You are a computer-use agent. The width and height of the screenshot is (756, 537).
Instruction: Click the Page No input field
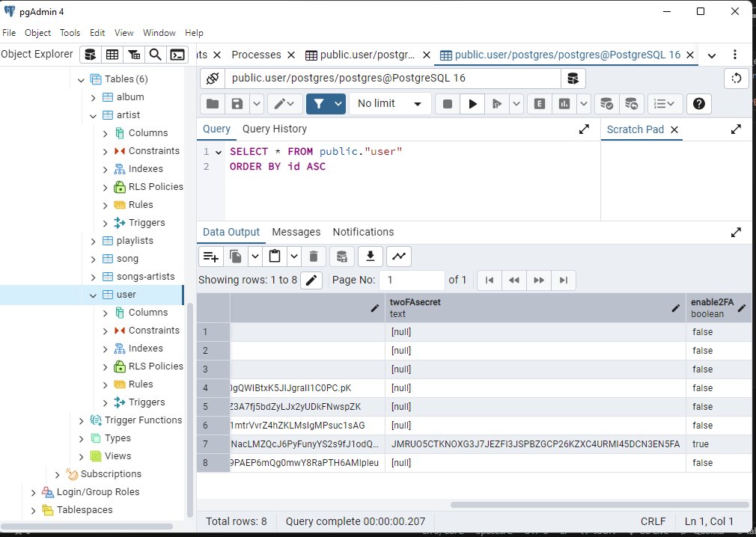coord(412,280)
